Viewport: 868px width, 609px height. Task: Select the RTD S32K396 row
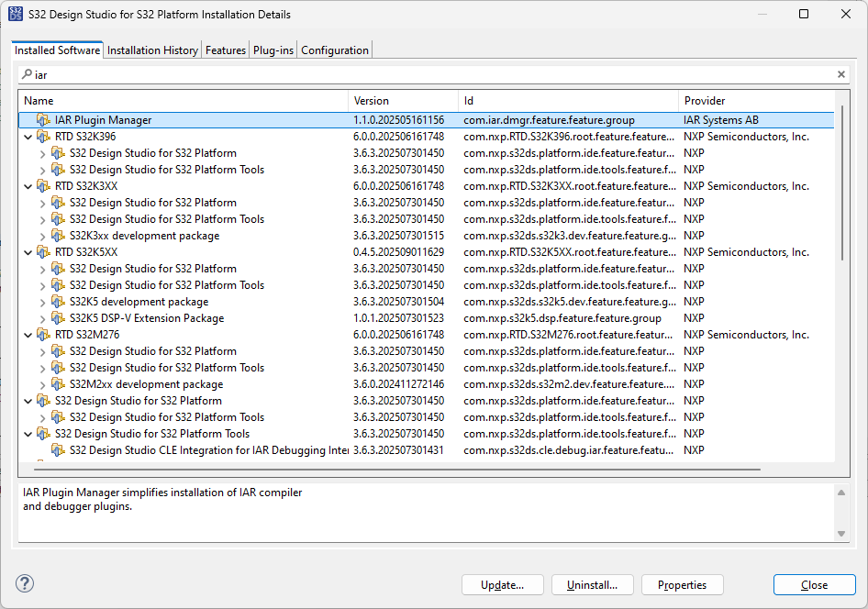427,137
